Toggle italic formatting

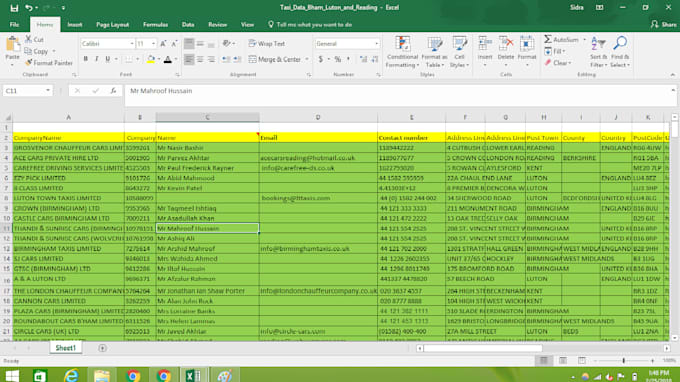tap(96, 59)
